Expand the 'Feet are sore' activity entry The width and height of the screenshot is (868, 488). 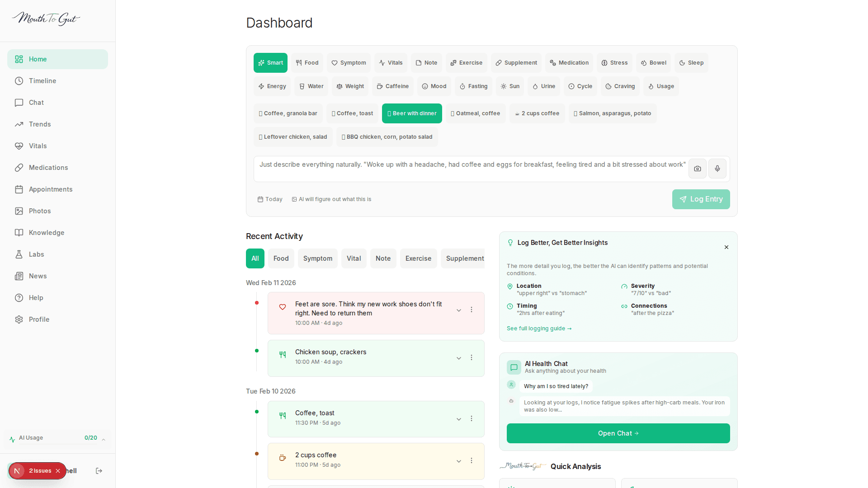click(458, 310)
